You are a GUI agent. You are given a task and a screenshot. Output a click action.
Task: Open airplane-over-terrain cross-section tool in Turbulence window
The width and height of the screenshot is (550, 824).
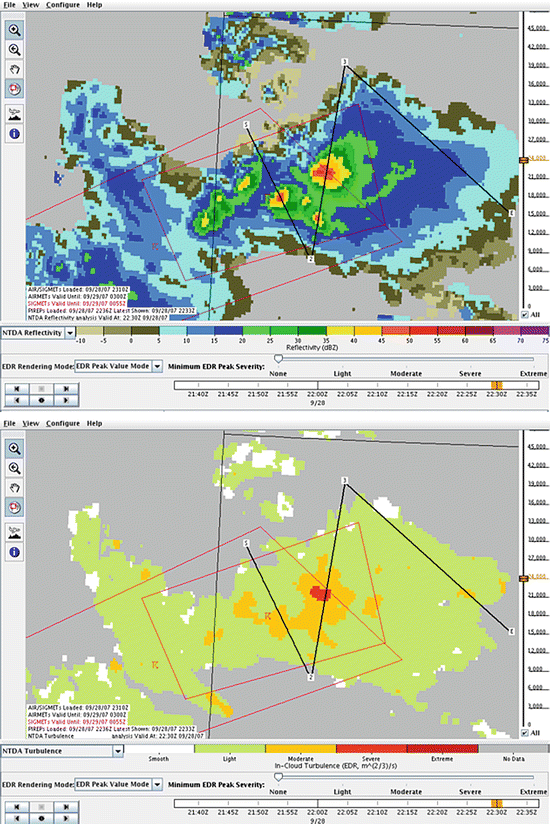click(x=14, y=532)
